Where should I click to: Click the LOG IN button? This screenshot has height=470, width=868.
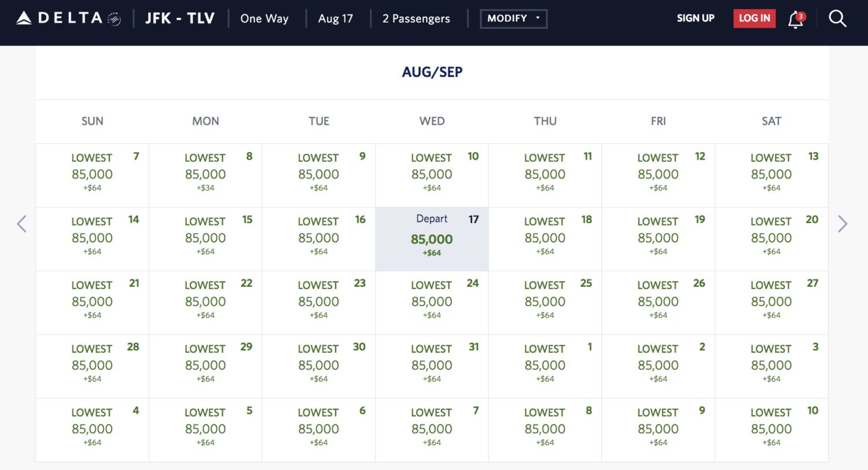[754, 18]
